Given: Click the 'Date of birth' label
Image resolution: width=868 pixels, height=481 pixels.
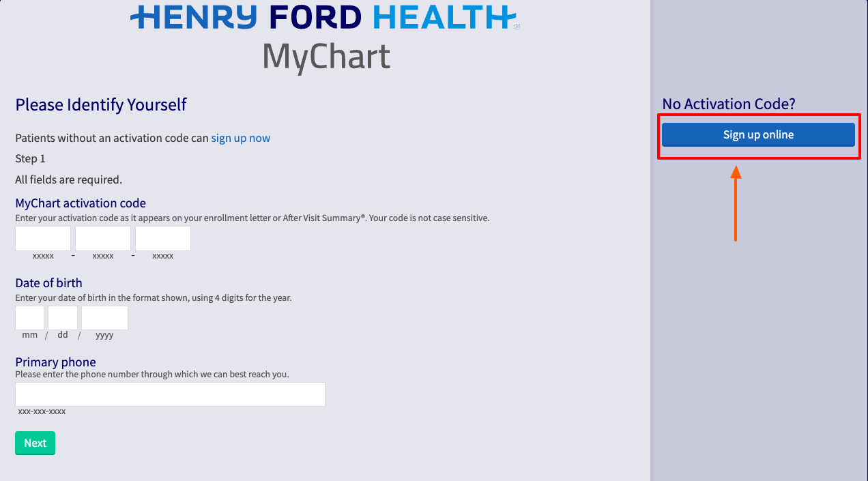Looking at the screenshot, I should click(x=48, y=282).
